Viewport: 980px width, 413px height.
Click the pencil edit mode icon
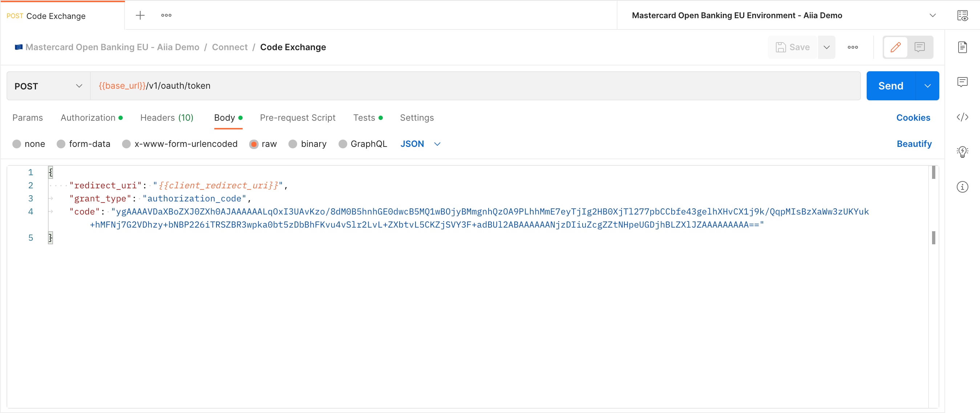(x=895, y=47)
